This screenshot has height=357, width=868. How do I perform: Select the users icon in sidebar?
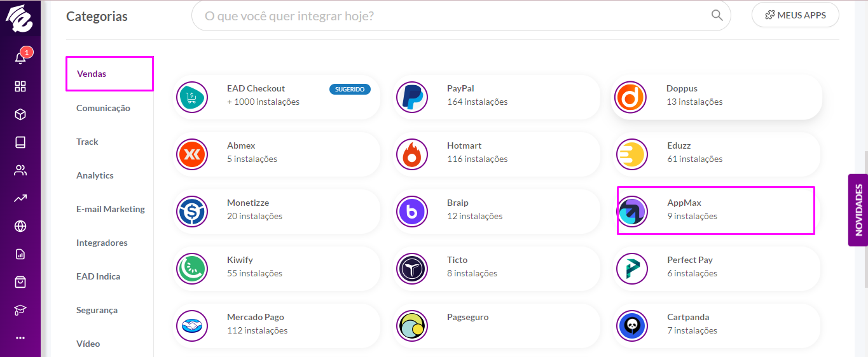pyautogui.click(x=20, y=170)
